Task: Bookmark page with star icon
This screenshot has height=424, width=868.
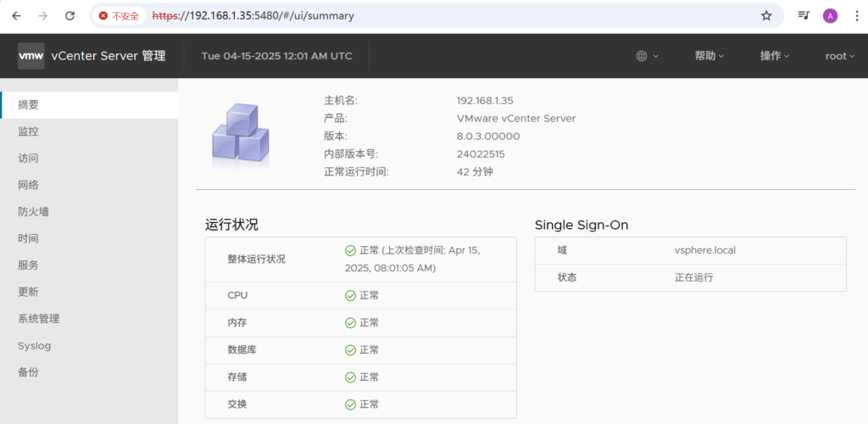Action: (x=766, y=16)
